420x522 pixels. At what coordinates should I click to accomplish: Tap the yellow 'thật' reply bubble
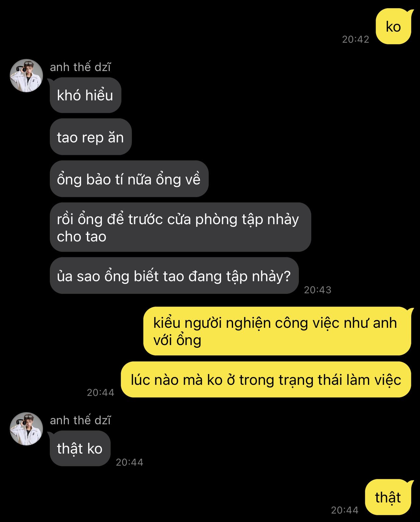tap(388, 497)
